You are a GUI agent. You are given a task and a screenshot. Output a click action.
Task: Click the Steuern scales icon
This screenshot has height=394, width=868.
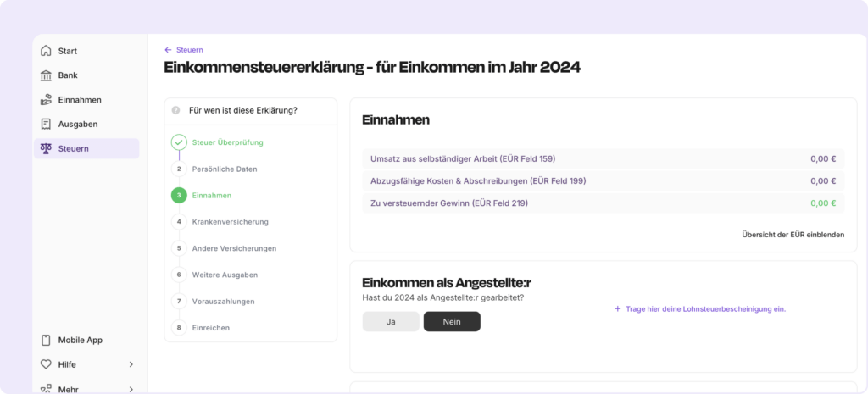(46, 148)
